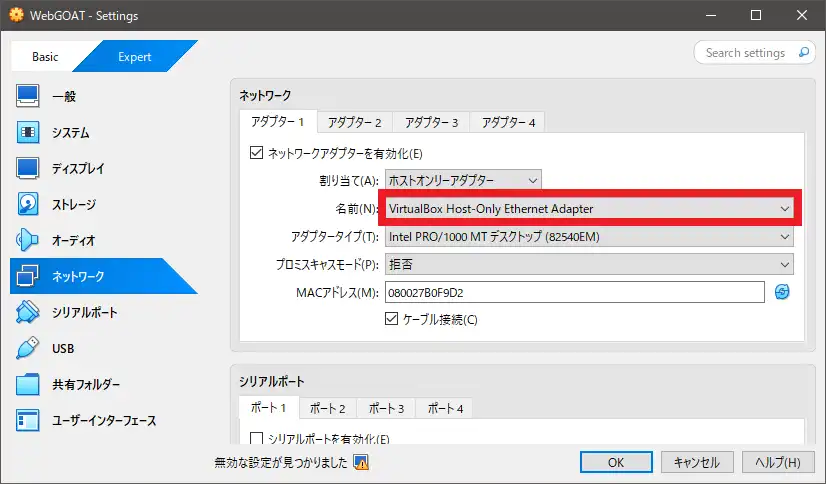Select オーディオ label in sidebar

coord(74,240)
